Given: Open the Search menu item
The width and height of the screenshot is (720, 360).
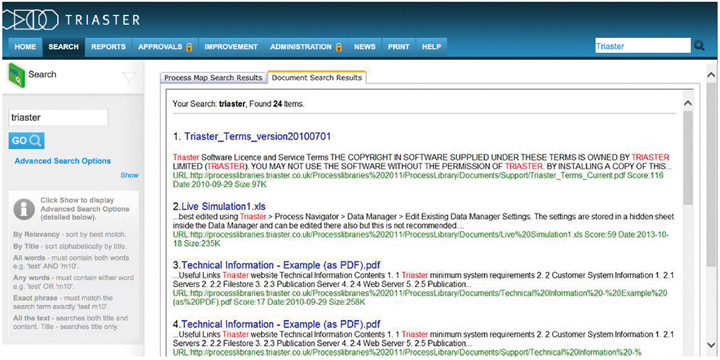Looking at the screenshot, I should (63, 47).
